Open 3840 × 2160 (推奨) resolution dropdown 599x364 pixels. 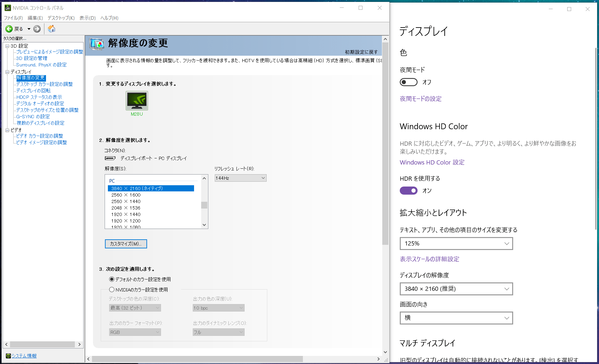[x=456, y=289]
